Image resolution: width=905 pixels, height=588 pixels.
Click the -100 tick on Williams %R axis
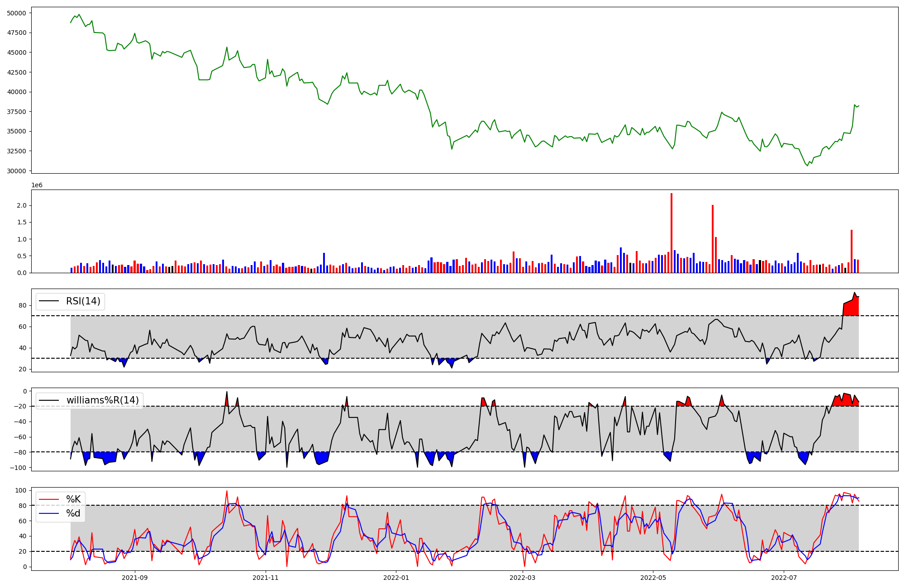18,467
